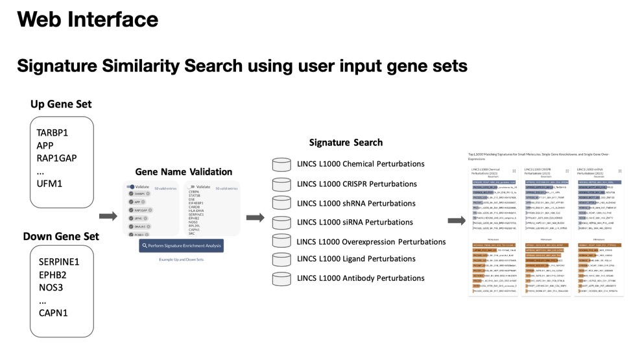The image size is (644, 349).
Task: Click the Antibody Perturbations database icon
Action: (281, 279)
